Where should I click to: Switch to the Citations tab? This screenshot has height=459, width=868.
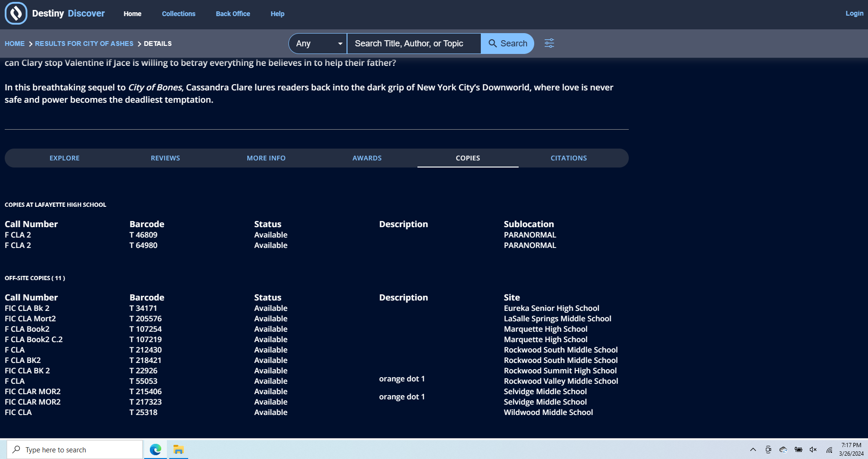point(569,158)
